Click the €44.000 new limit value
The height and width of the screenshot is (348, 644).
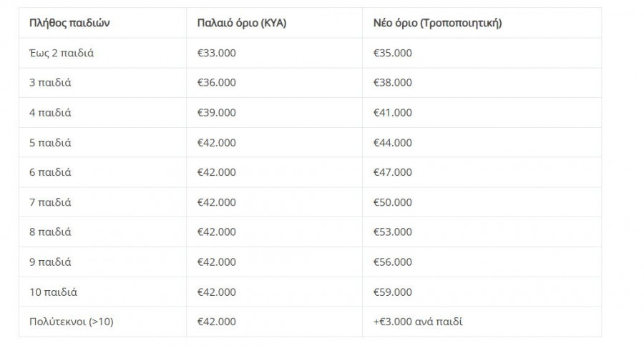[393, 143]
